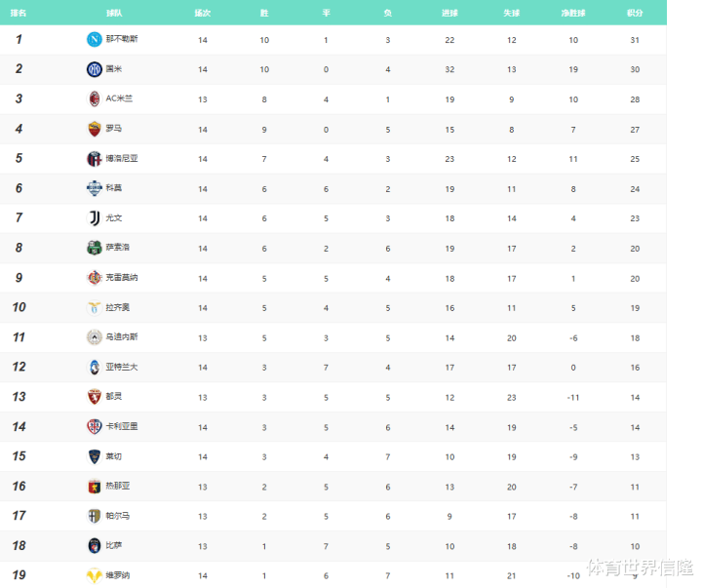
Task: Select the Roma (罗马) team badge
Action: (x=95, y=129)
